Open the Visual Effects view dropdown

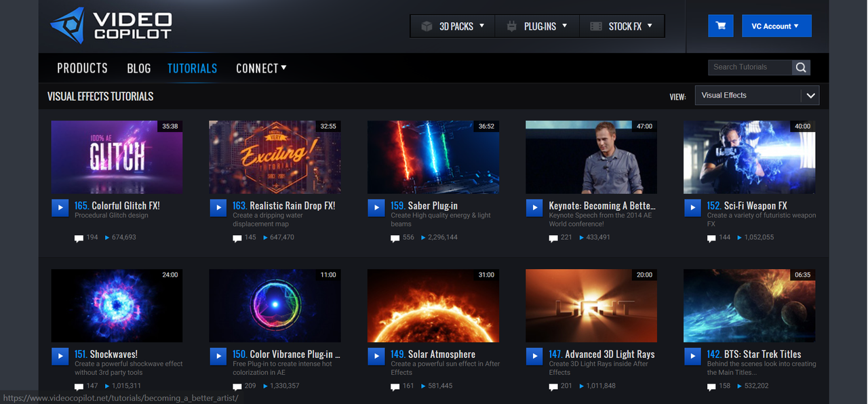click(x=757, y=96)
